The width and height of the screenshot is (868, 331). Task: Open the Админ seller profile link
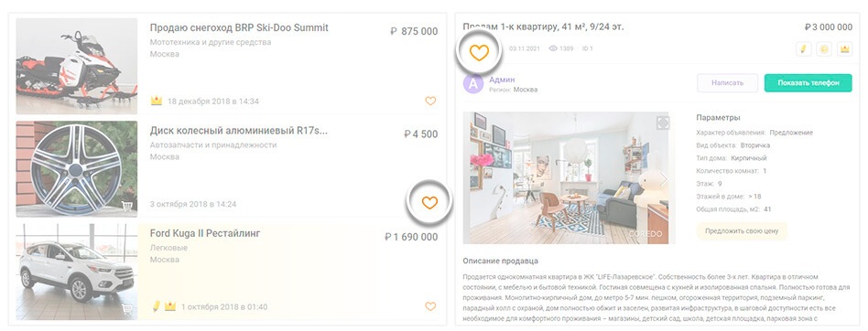[x=502, y=80]
